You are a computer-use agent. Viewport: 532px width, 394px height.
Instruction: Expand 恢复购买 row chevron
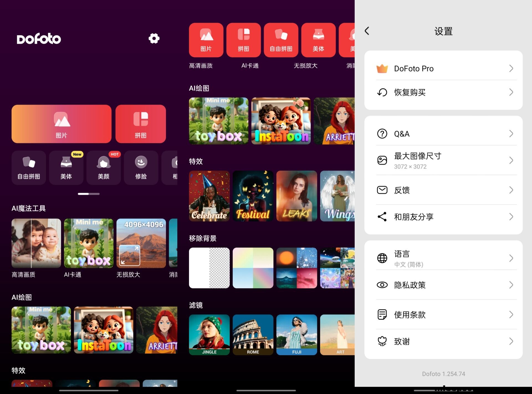511,92
